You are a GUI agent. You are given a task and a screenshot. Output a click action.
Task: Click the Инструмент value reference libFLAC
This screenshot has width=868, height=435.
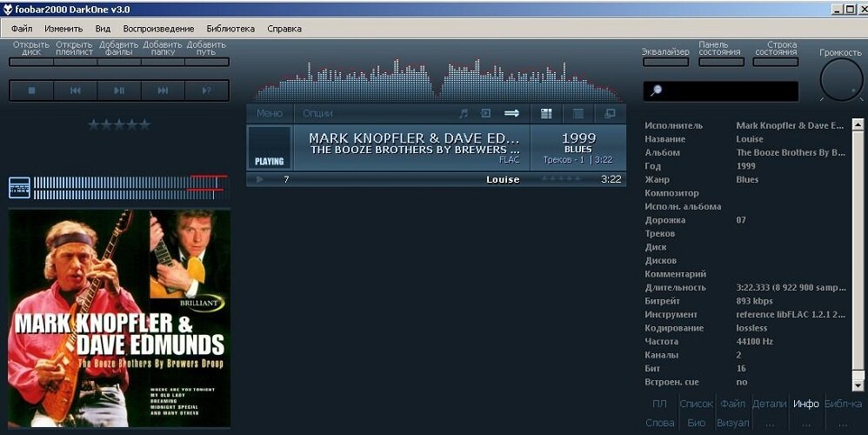tap(791, 314)
